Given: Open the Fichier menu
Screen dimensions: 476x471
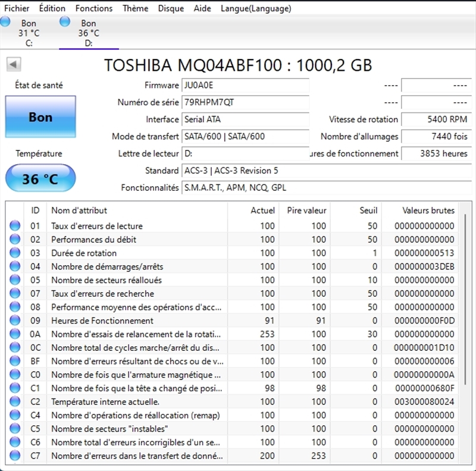Looking at the screenshot, I should [17, 8].
